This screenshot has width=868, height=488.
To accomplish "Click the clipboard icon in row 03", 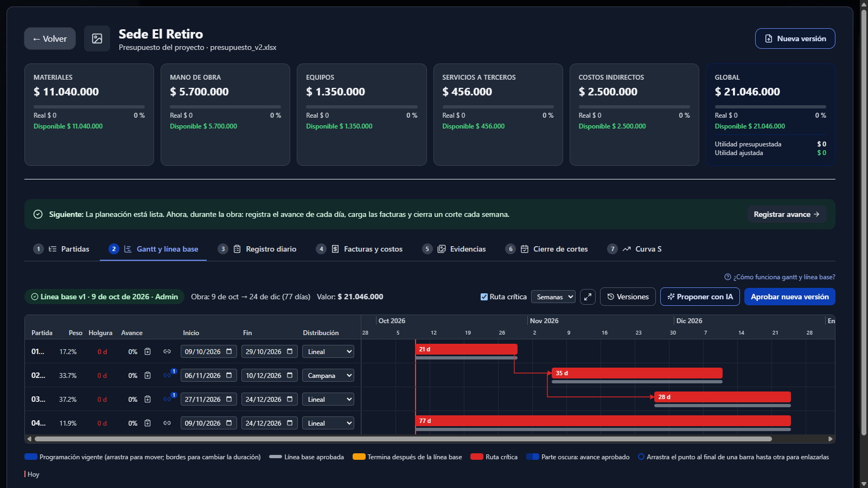I will tap(148, 399).
